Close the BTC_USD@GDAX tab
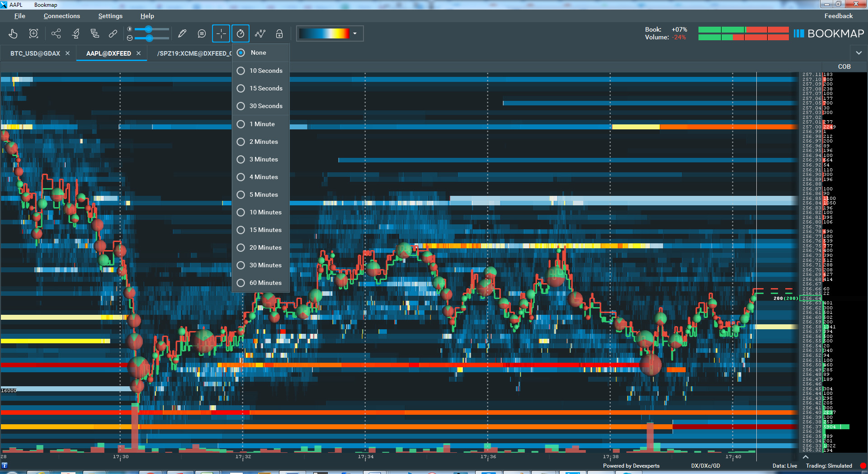Image resolution: width=868 pixels, height=474 pixels. tap(67, 53)
